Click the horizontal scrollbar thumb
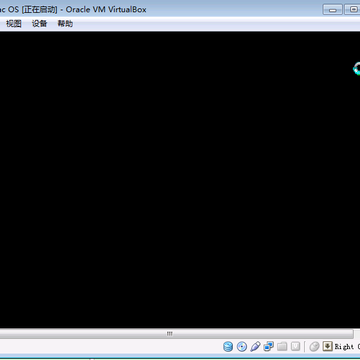Viewport: 360px width, 360px height. [x=176, y=334]
